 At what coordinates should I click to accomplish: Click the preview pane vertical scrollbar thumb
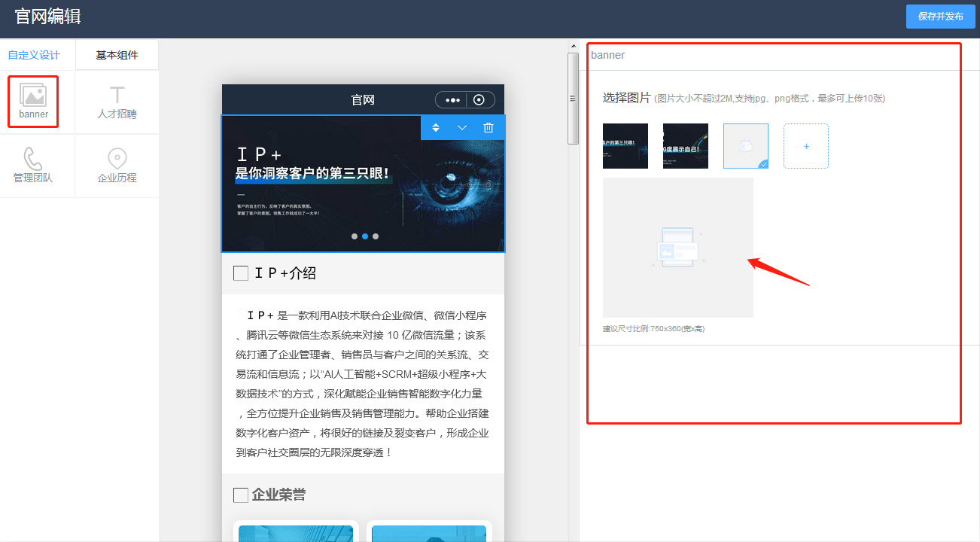[x=573, y=98]
